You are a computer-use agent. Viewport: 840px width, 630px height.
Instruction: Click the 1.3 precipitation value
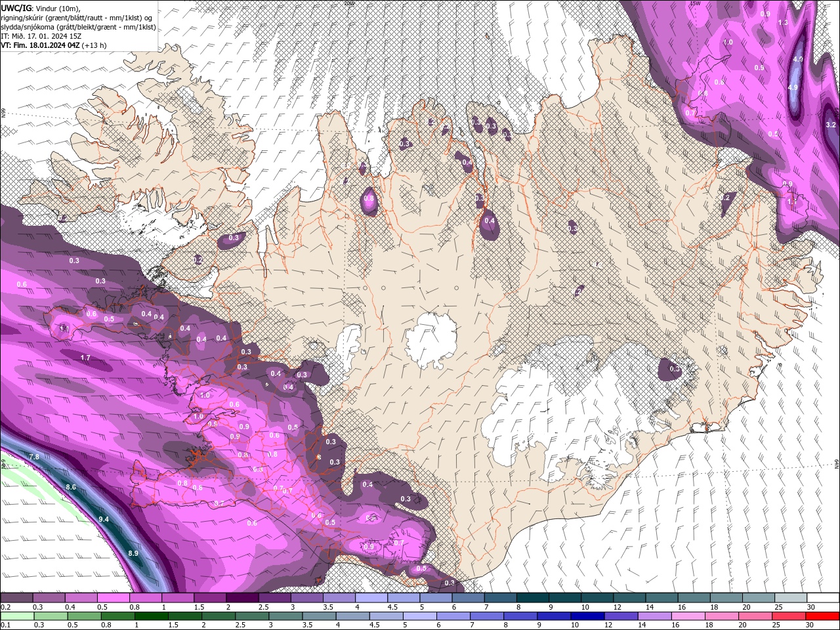pyautogui.click(x=782, y=22)
